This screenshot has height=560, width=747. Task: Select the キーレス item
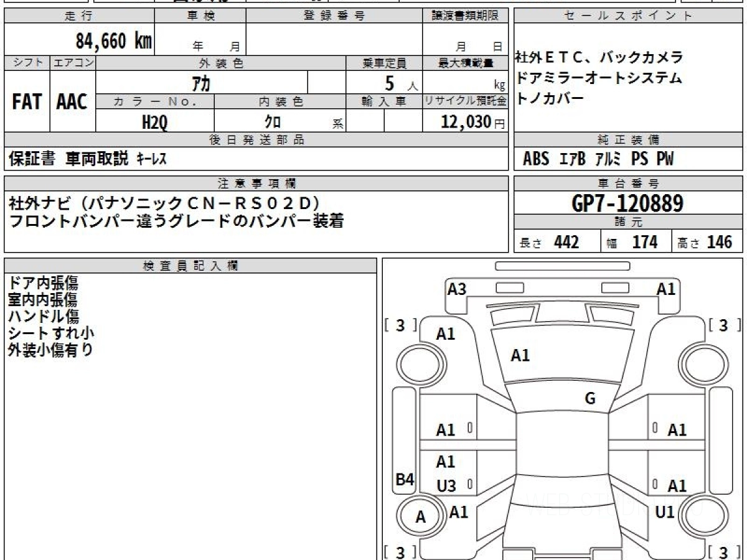pyautogui.click(x=151, y=160)
